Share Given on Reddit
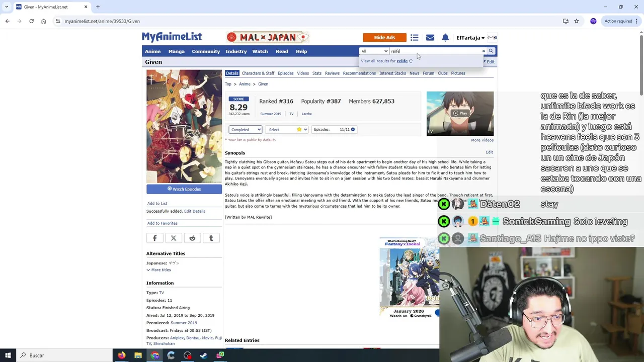Viewport: 644px width, 362px height. [192, 238]
